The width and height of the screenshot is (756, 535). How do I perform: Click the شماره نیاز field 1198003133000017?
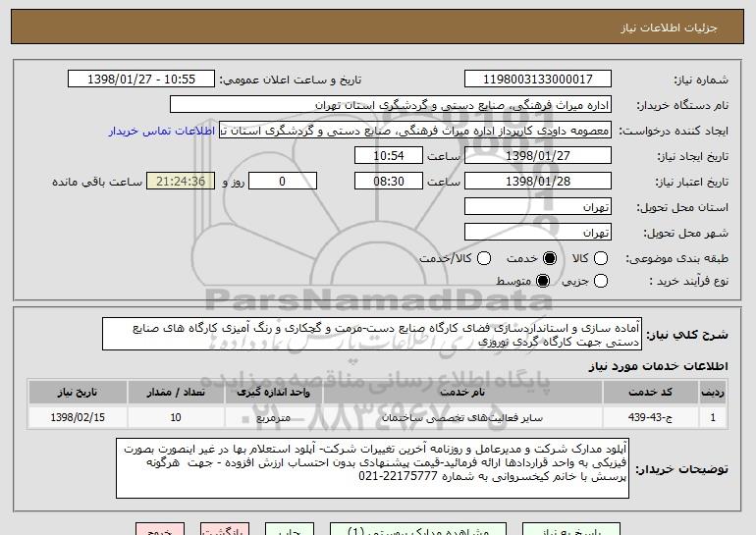pos(538,80)
